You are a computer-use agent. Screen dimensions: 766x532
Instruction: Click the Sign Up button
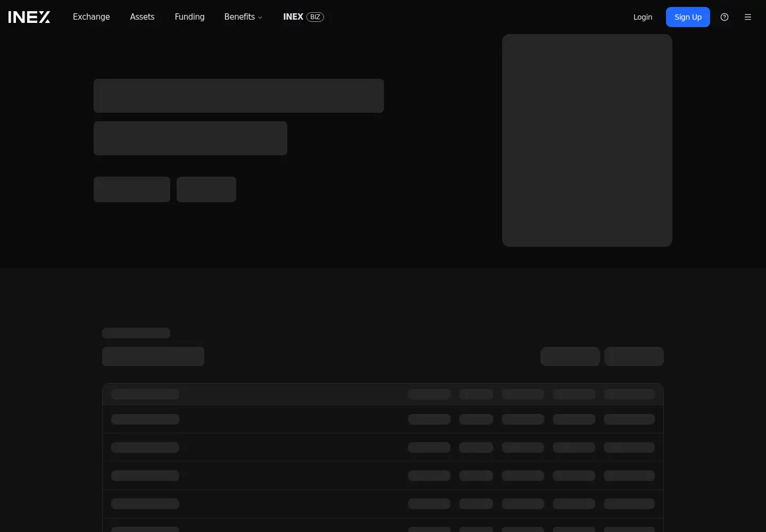click(688, 17)
